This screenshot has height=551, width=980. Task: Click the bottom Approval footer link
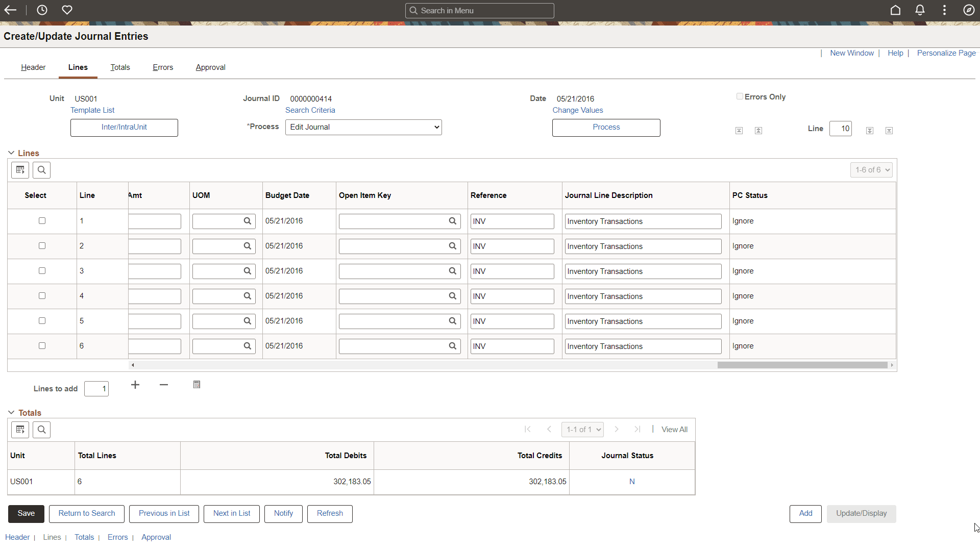point(156,537)
